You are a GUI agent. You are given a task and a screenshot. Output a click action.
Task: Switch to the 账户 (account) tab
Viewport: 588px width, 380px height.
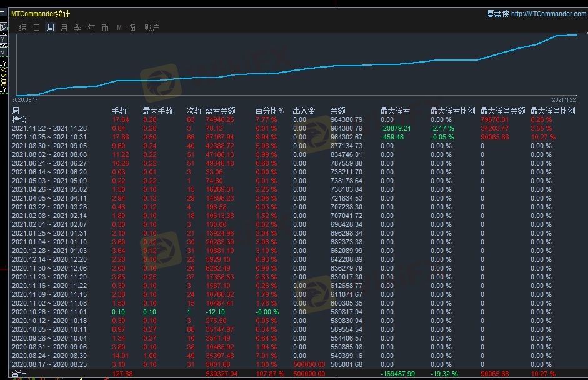(x=152, y=27)
